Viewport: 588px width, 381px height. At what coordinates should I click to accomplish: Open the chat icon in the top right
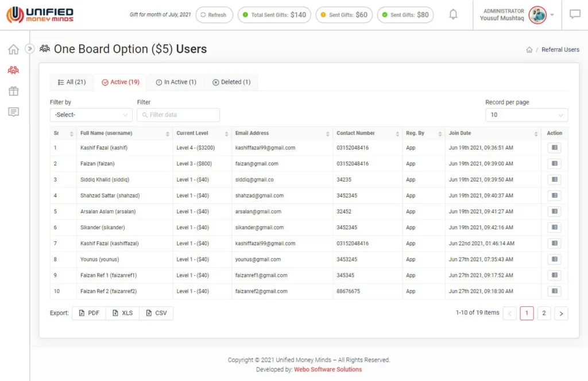575,15
